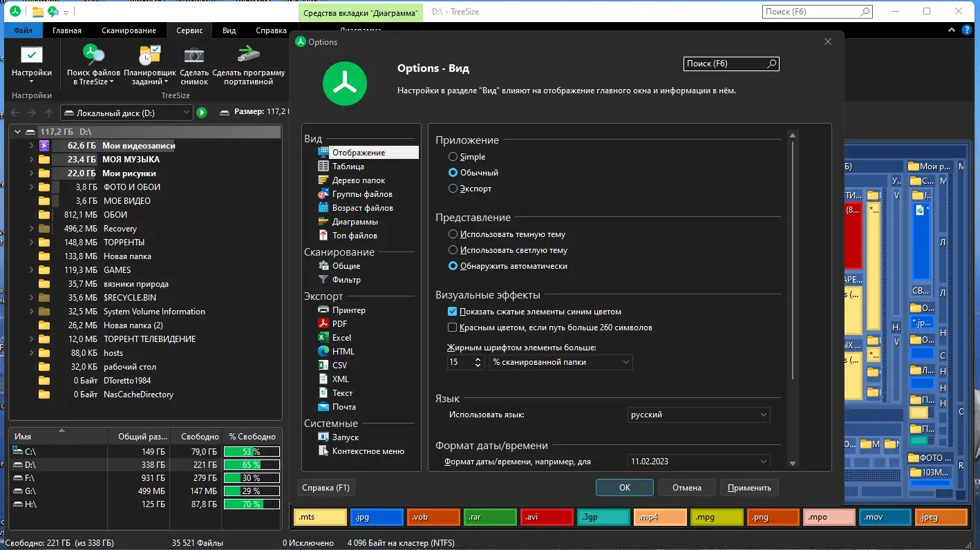Choose Использовать темную тему
The width and height of the screenshot is (980, 550).
coord(453,234)
